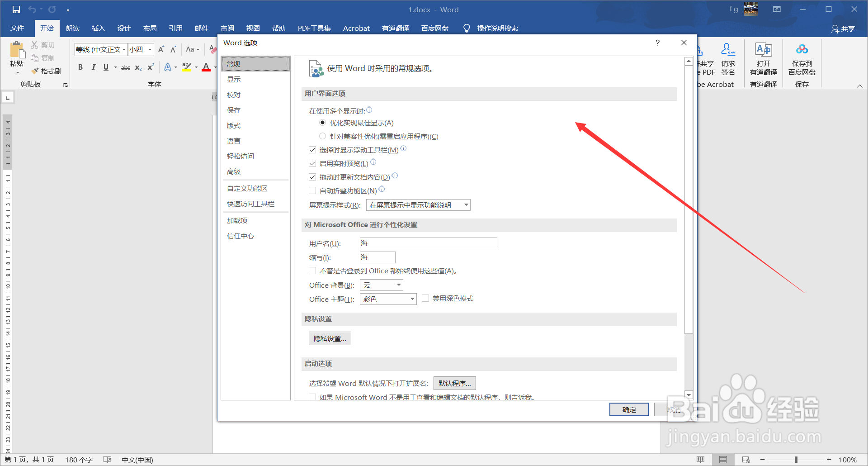868x466 pixels.
Task: Click the Format Painter brush icon
Action: (35, 71)
